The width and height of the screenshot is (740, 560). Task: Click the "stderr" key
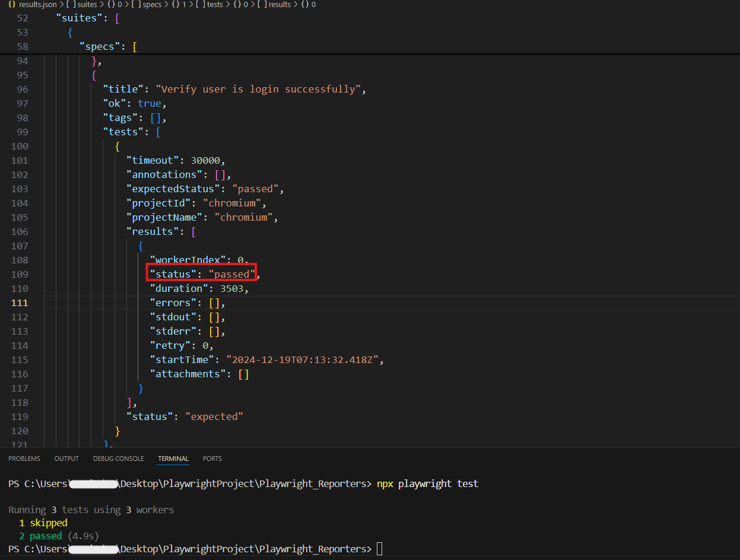click(x=173, y=331)
